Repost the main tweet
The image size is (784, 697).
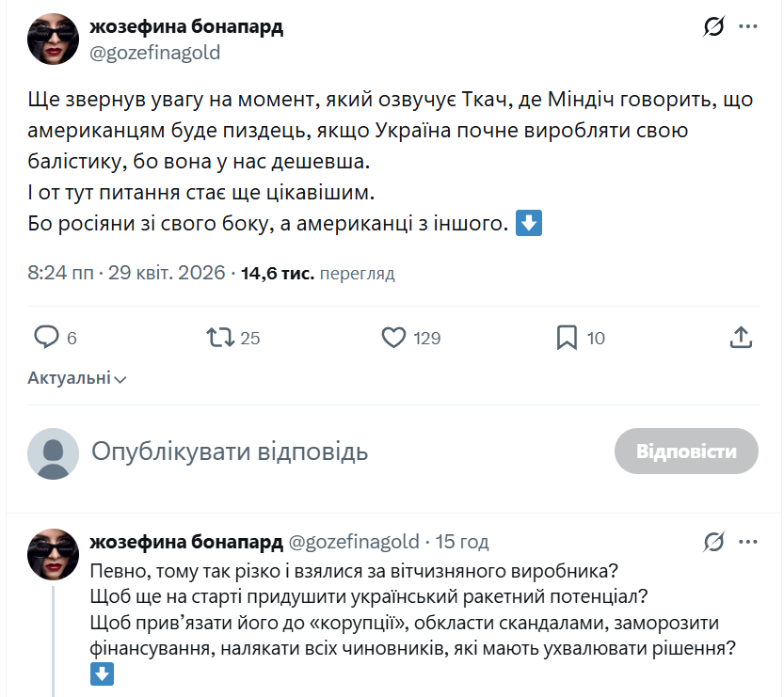coord(220,338)
